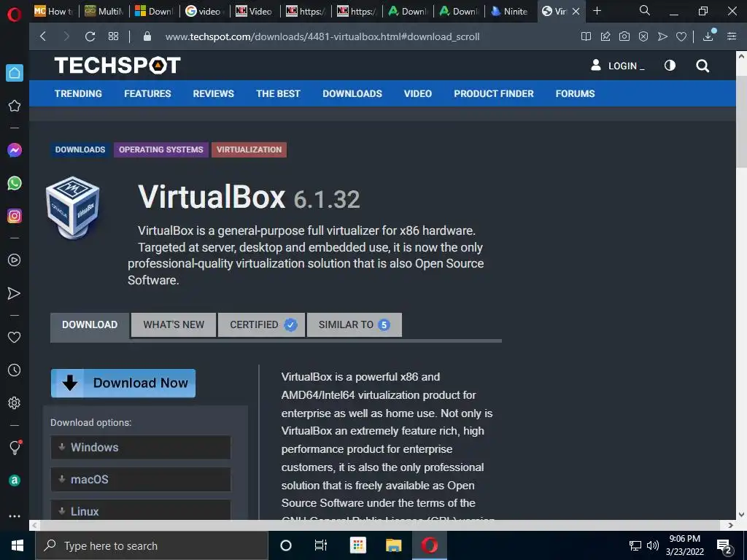The height and width of the screenshot is (560, 747).
Task: Click the VIRTUALIZATION tag
Action: click(x=249, y=149)
